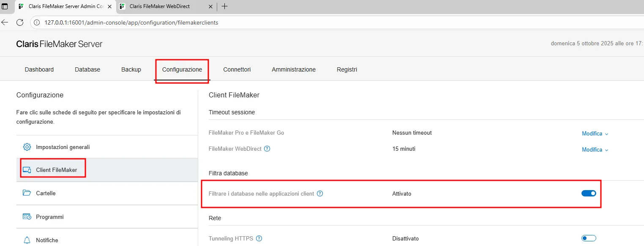Image resolution: width=644 pixels, height=246 pixels.
Task: Select the Dashboard tab
Action: click(x=39, y=69)
